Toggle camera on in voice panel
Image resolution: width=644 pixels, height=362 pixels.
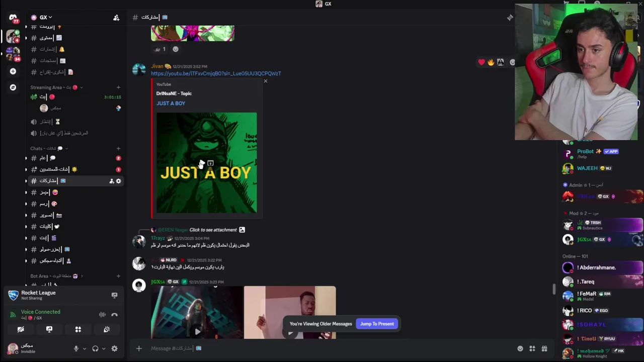click(x=21, y=329)
